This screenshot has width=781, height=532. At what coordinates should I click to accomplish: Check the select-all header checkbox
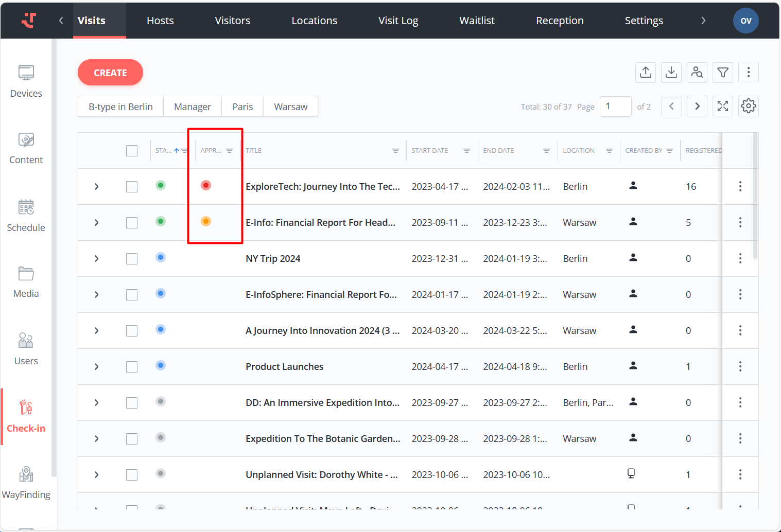pyautogui.click(x=132, y=151)
